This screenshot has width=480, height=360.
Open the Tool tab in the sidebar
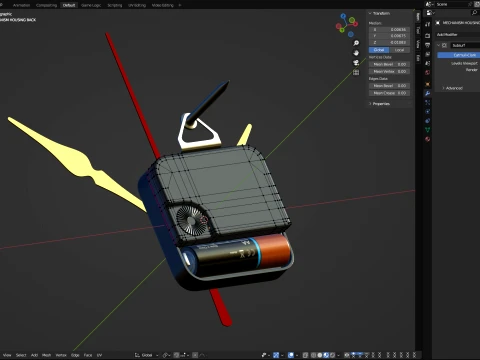click(418, 30)
